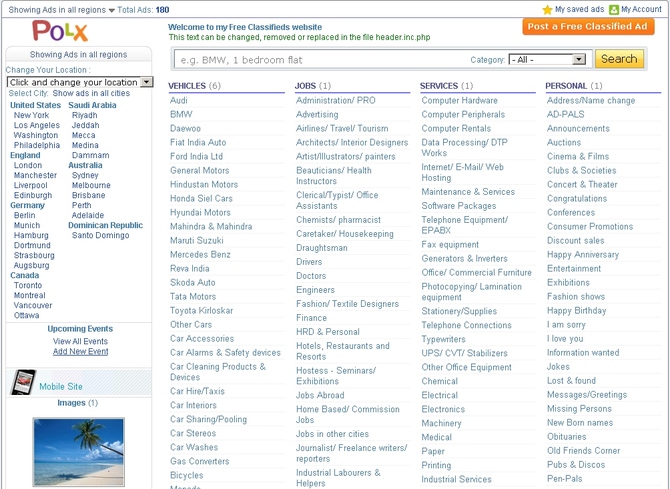Open Computer Hardware services subcategory
This screenshot has height=489, width=670.
(459, 100)
